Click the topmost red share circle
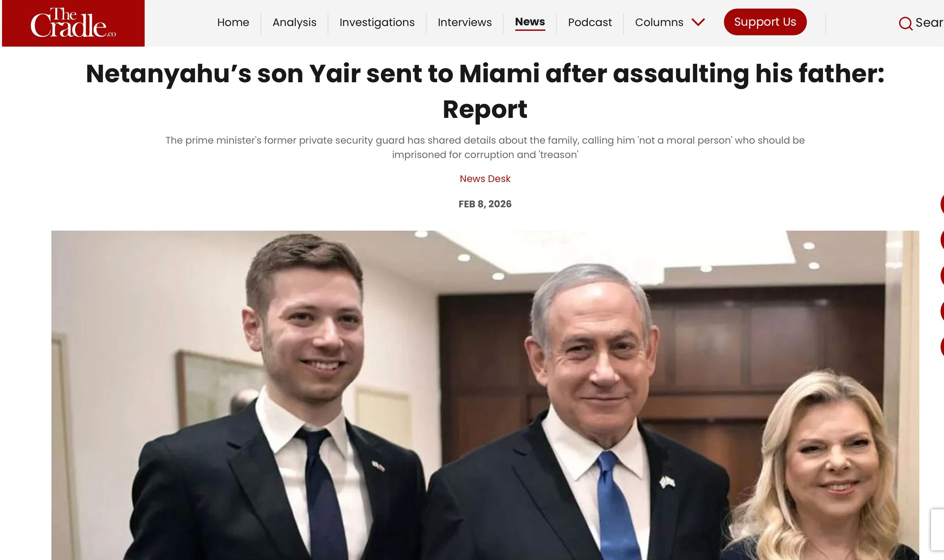The height and width of the screenshot is (560, 944). click(x=942, y=205)
